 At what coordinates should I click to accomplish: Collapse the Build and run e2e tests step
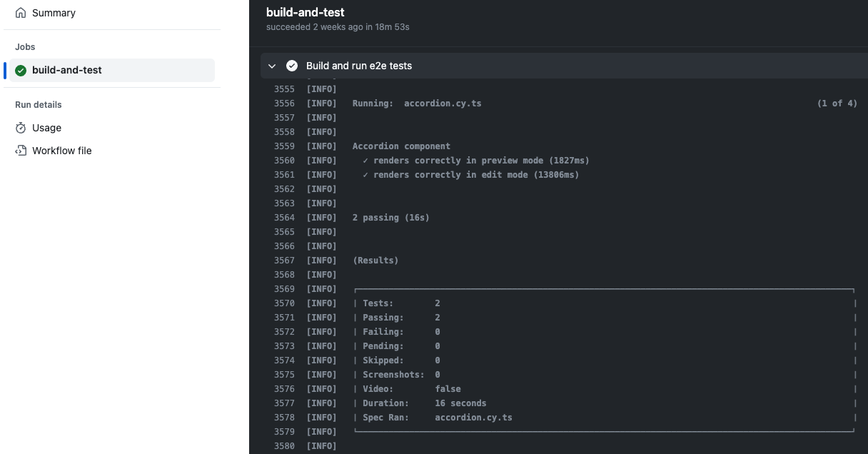[272, 66]
